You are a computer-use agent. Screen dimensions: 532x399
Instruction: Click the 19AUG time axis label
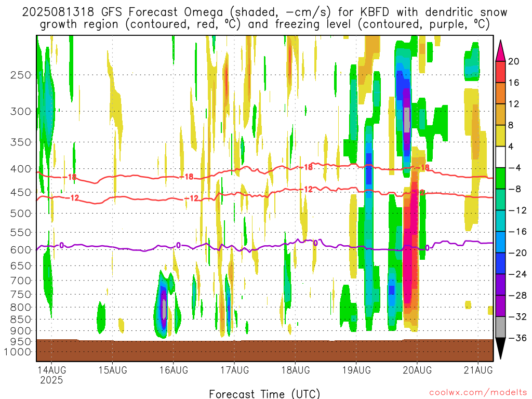pyautogui.click(x=356, y=370)
